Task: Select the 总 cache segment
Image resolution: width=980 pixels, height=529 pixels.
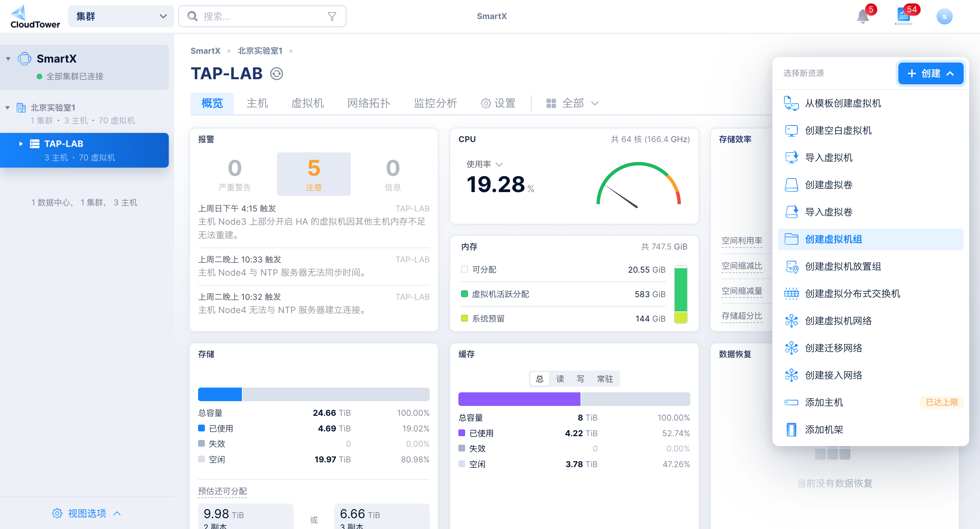Action: click(539, 379)
